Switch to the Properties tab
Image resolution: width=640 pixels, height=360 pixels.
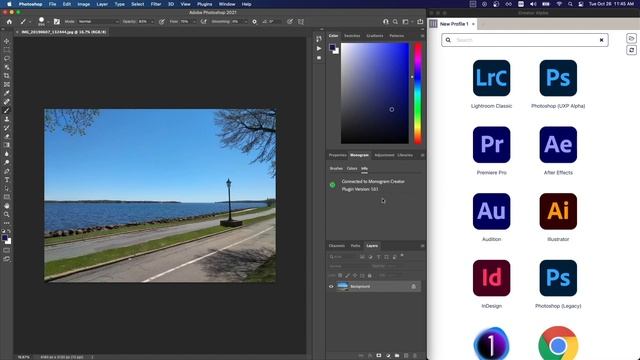tap(338, 155)
